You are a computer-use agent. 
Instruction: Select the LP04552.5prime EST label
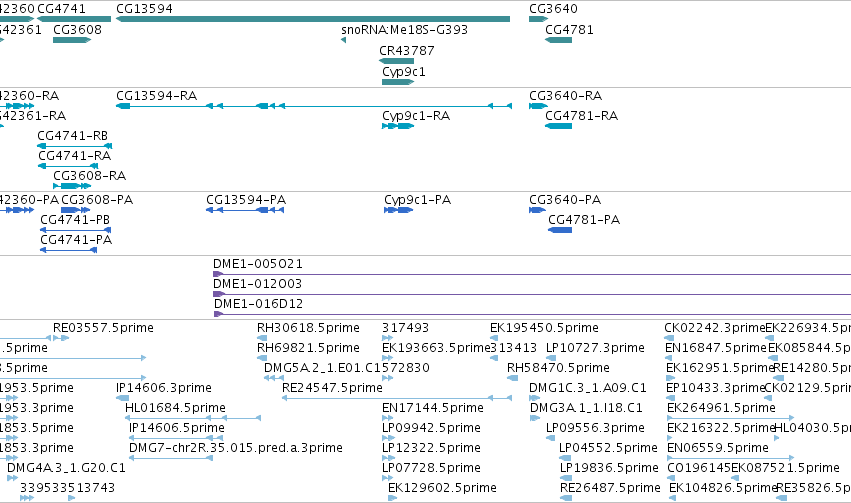(608, 448)
